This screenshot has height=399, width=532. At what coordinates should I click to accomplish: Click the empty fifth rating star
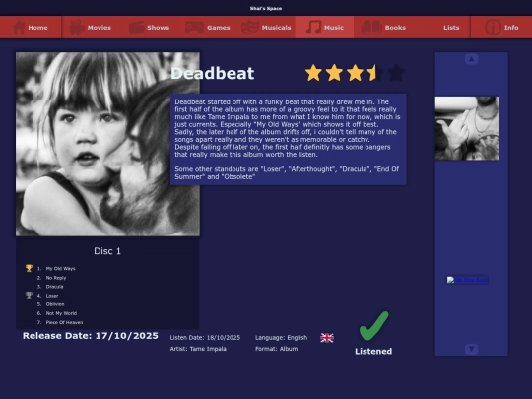pos(396,73)
